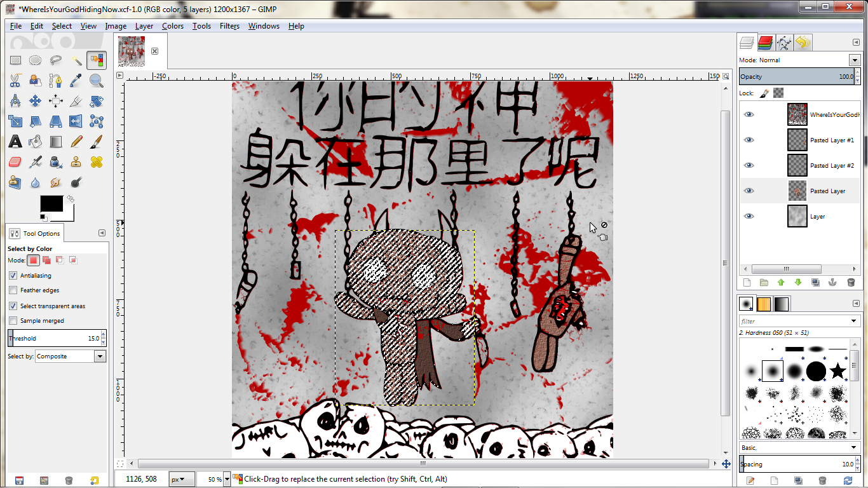The width and height of the screenshot is (868, 488).
Task: Expand the Select by Composite dropdown
Action: pyautogui.click(x=100, y=356)
